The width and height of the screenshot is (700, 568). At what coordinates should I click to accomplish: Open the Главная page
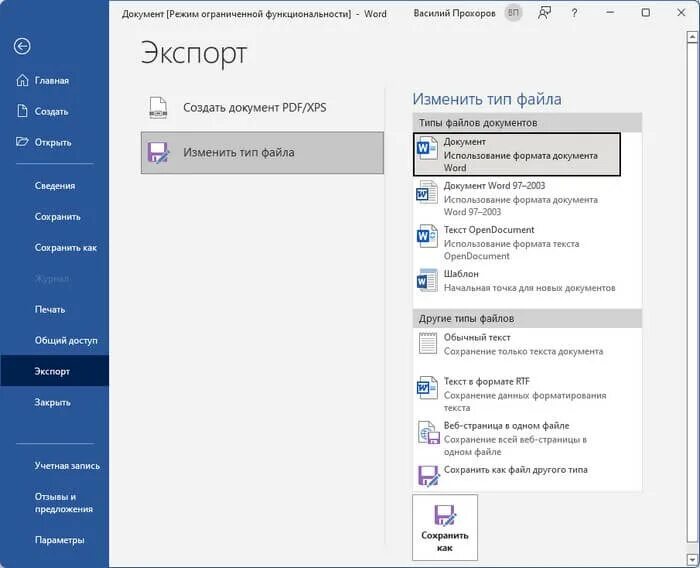pyautogui.click(x=54, y=80)
